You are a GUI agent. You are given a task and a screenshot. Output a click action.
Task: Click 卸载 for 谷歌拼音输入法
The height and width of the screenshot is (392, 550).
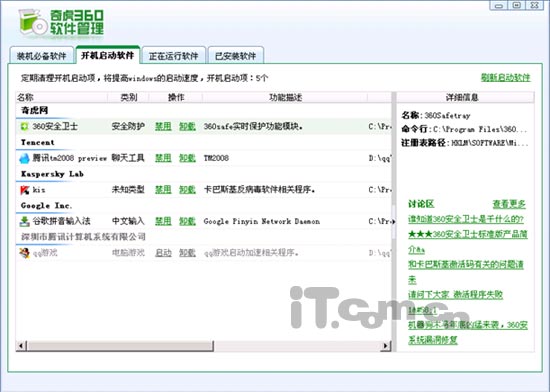[x=187, y=221]
